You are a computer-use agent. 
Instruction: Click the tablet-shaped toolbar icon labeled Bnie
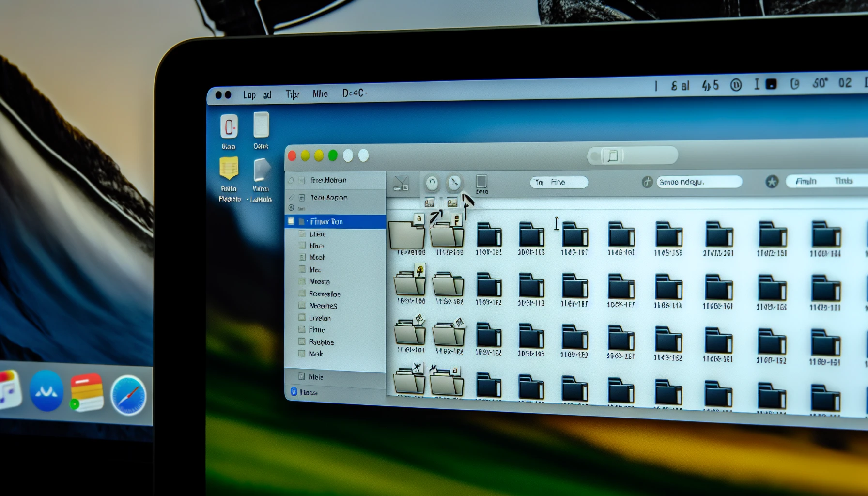pyautogui.click(x=481, y=182)
